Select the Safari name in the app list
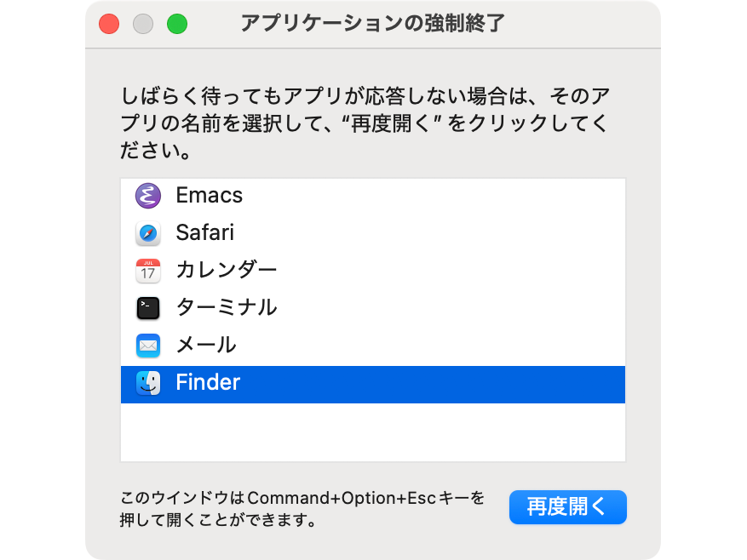The width and height of the screenshot is (747, 560). 205,233
